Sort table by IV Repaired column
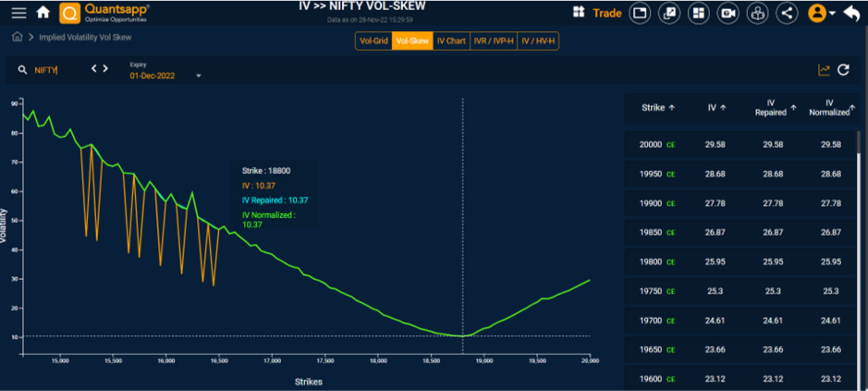Viewport: 868px width, 391px height. click(x=775, y=108)
